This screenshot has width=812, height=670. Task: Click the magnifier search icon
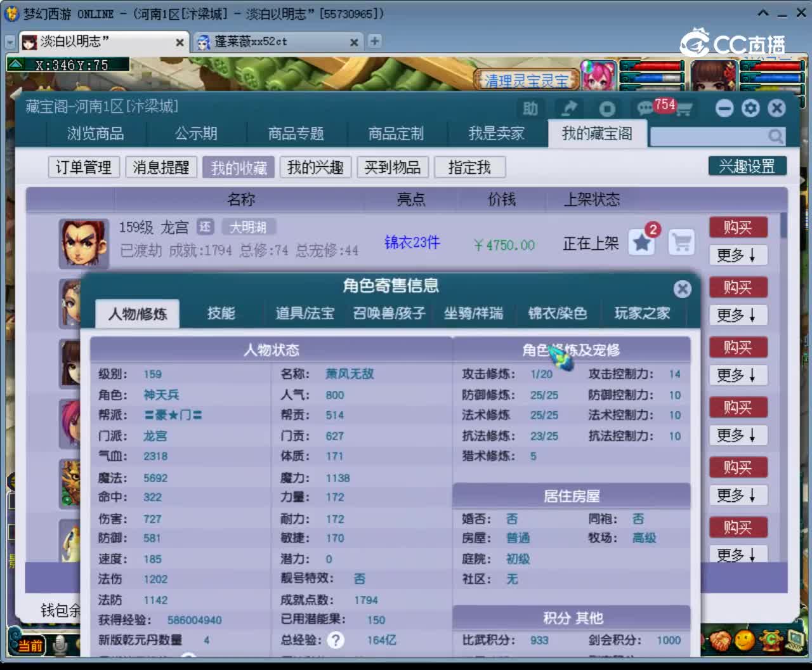pyautogui.click(x=775, y=136)
